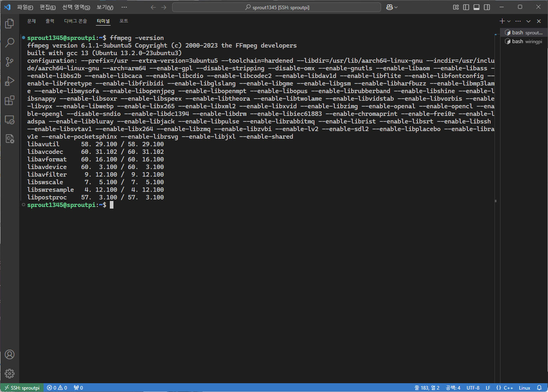This screenshot has height=392, width=548.
Task: Open the Extensions view
Action: pyautogui.click(x=10, y=100)
